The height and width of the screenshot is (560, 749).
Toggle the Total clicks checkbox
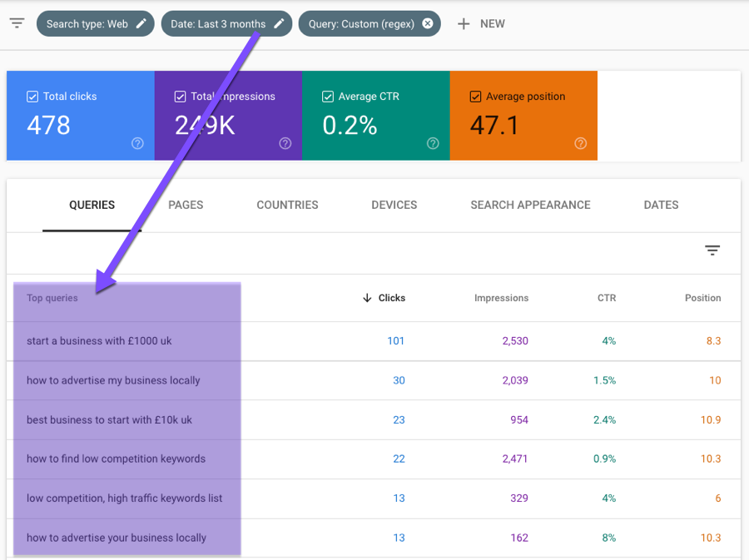(x=32, y=97)
